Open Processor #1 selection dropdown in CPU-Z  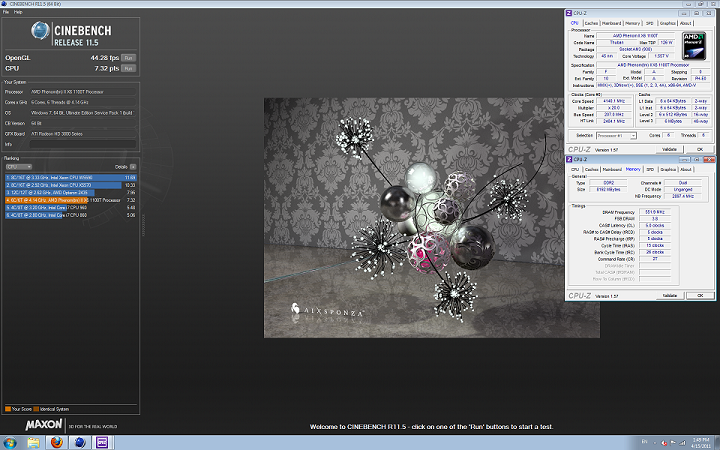point(616,135)
